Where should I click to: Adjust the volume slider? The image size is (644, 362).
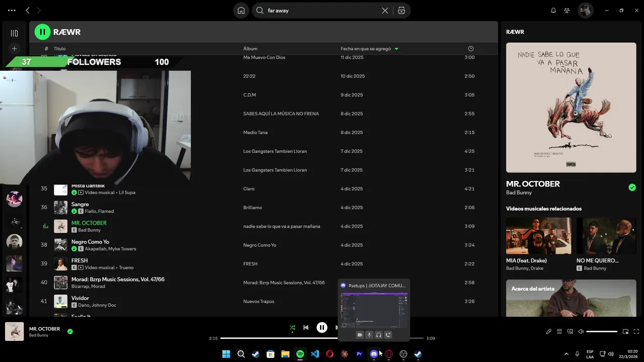click(602, 331)
